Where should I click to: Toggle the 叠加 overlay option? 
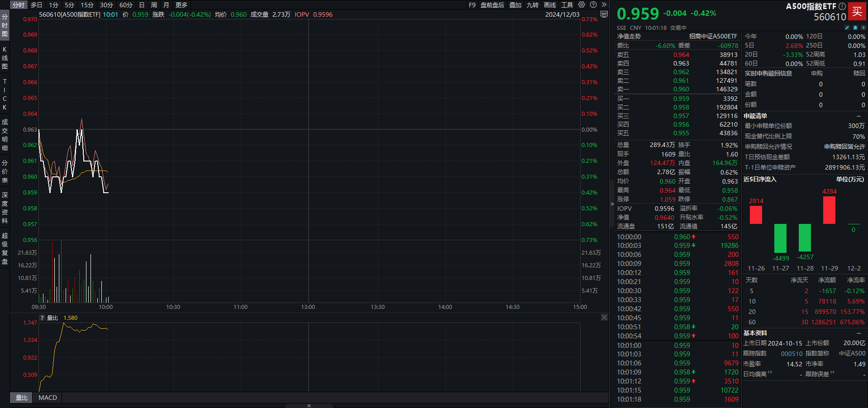click(515, 5)
